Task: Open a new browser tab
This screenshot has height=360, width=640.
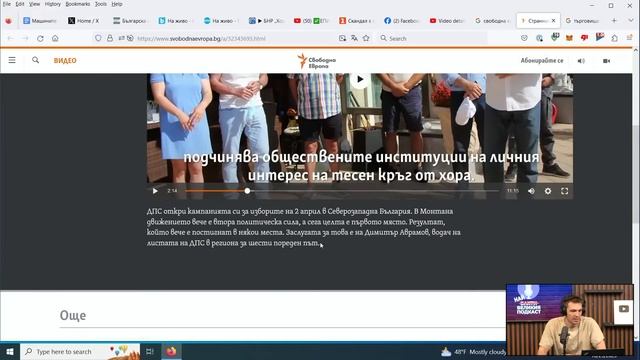Action: (x=613, y=20)
